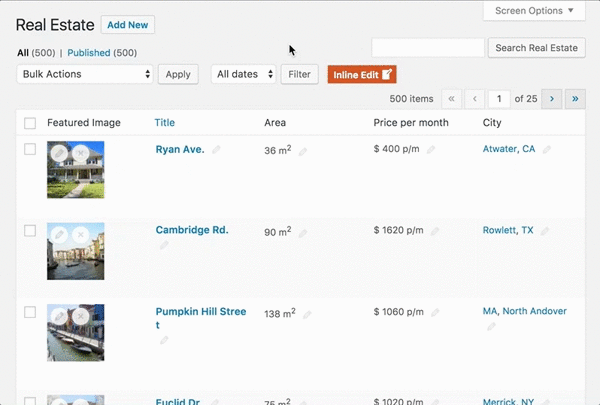The height and width of the screenshot is (405, 600).
Task: Click Apply bulk action button
Action: click(x=178, y=74)
